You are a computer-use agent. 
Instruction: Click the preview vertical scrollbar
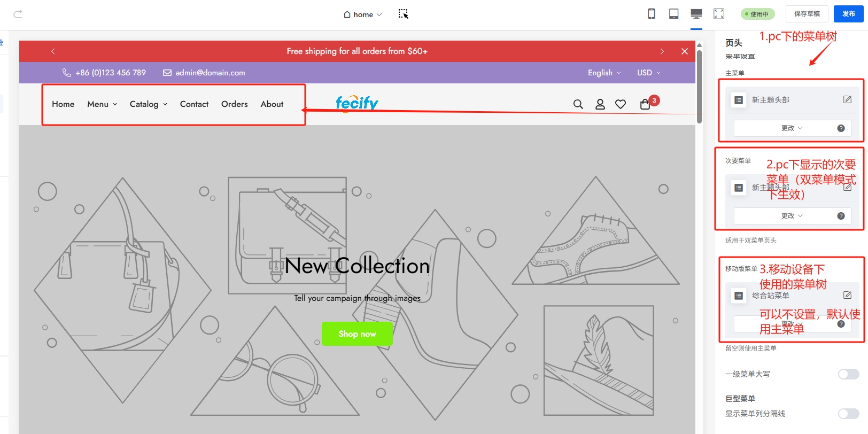(699, 86)
